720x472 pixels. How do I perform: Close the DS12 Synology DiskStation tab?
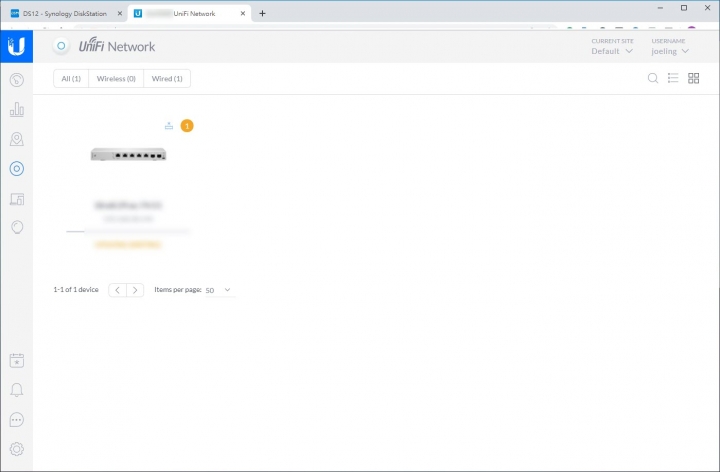(120, 14)
